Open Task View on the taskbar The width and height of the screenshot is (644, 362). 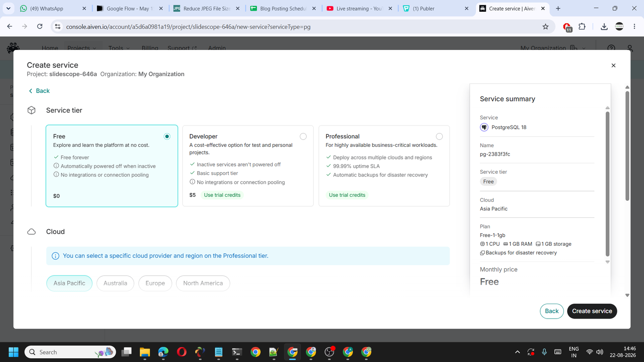point(127,352)
